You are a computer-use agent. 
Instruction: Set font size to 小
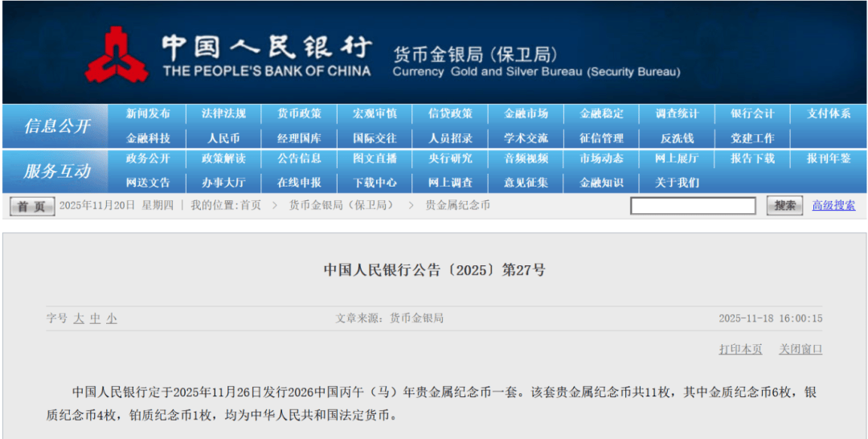pos(112,319)
